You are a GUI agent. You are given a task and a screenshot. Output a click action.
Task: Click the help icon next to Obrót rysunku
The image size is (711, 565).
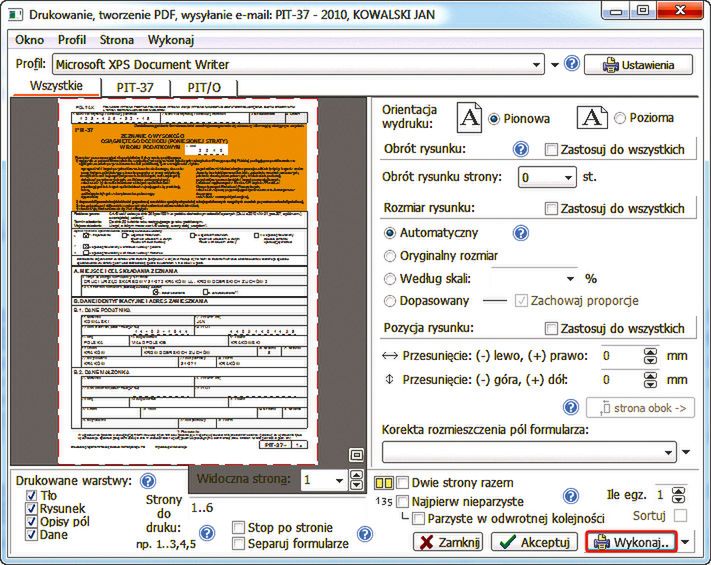point(521,149)
